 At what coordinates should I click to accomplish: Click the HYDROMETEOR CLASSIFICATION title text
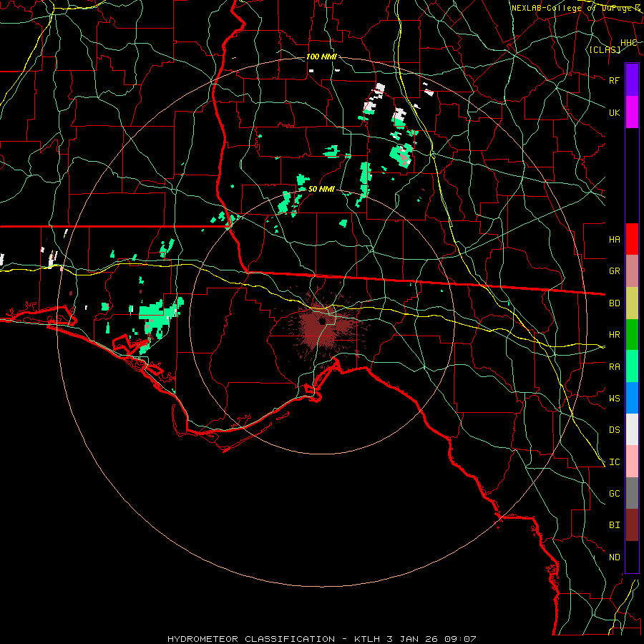(251, 639)
